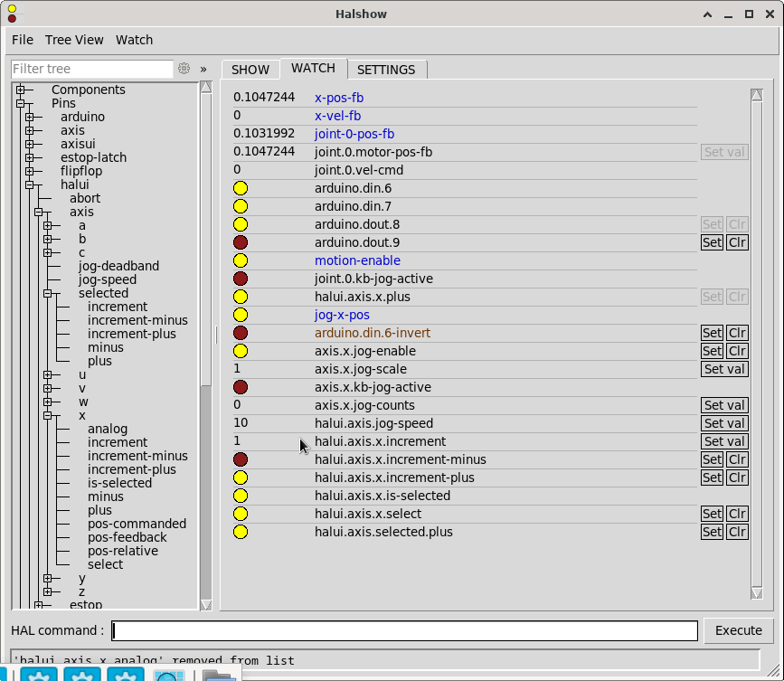Click yellow LED of halui.axis.selected.plus
The image size is (784, 681).
click(241, 532)
